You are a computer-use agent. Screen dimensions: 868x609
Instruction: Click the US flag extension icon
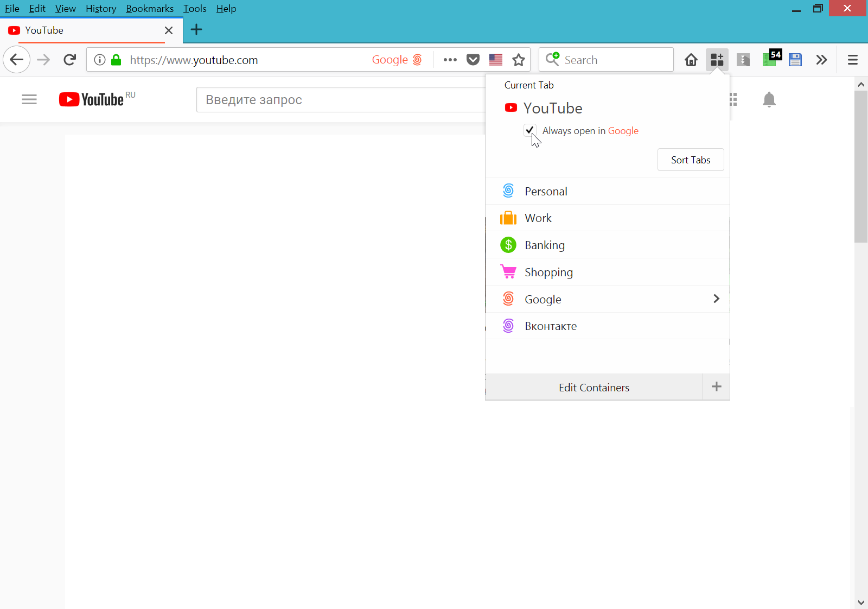(x=495, y=60)
